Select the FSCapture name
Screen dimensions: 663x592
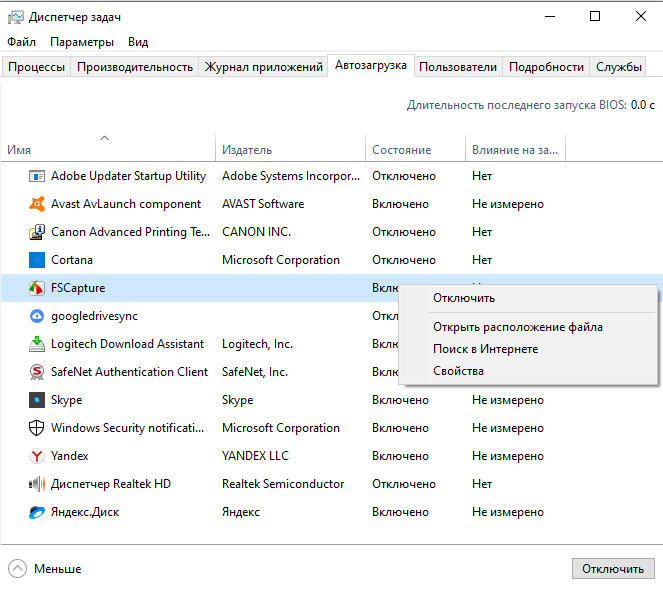point(78,288)
